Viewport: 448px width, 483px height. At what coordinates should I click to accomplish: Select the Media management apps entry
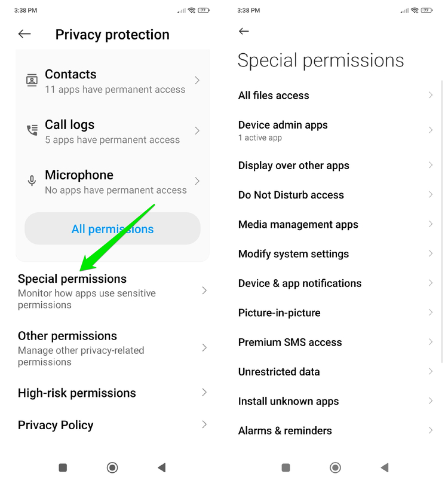pyautogui.click(x=335, y=224)
